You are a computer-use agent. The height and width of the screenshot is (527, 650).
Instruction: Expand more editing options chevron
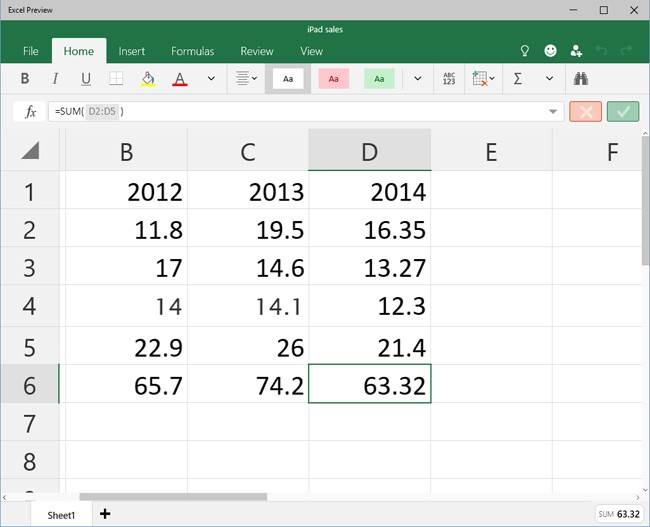tap(549, 78)
